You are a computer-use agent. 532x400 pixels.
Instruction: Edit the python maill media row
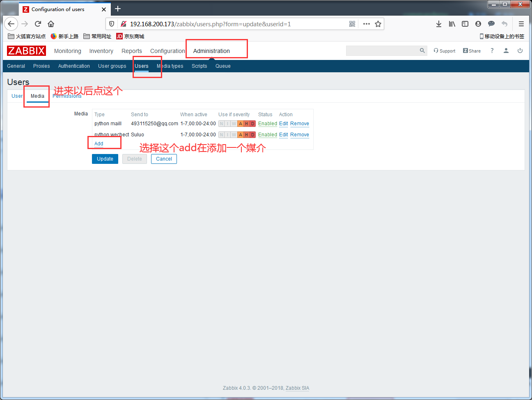(x=284, y=124)
